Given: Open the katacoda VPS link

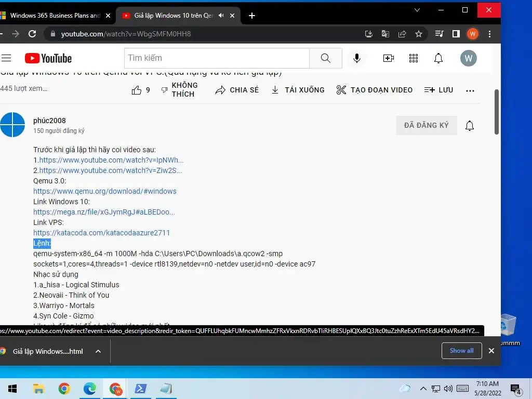Looking at the screenshot, I should [101, 233].
